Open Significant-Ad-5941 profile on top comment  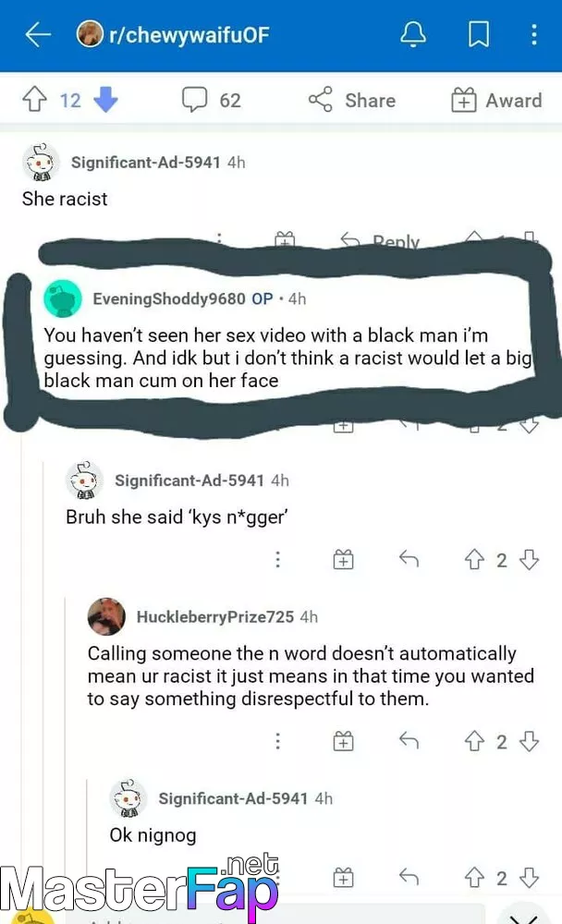pyautogui.click(x=145, y=162)
